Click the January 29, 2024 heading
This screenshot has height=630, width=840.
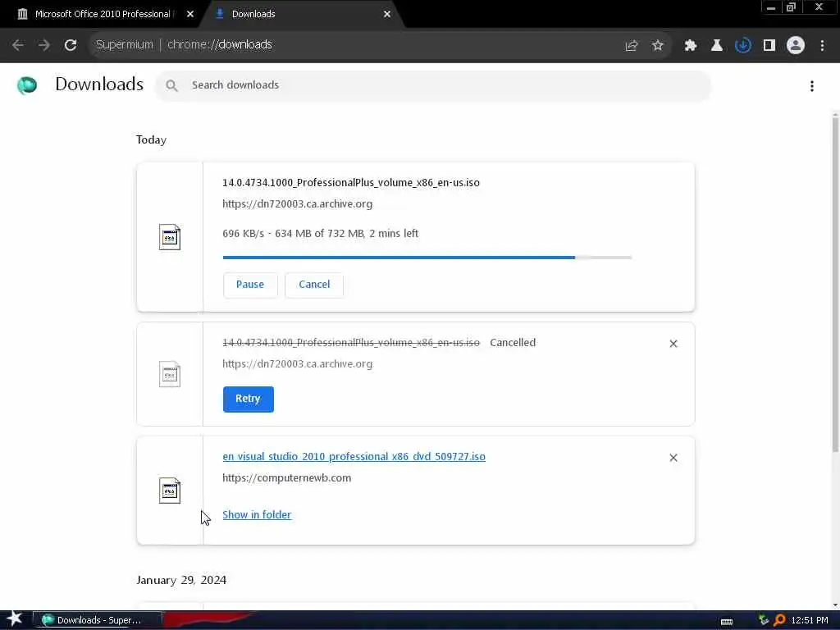[x=181, y=580]
